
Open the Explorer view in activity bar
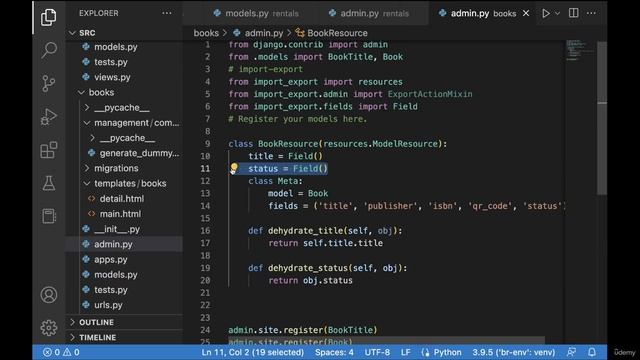(49, 17)
